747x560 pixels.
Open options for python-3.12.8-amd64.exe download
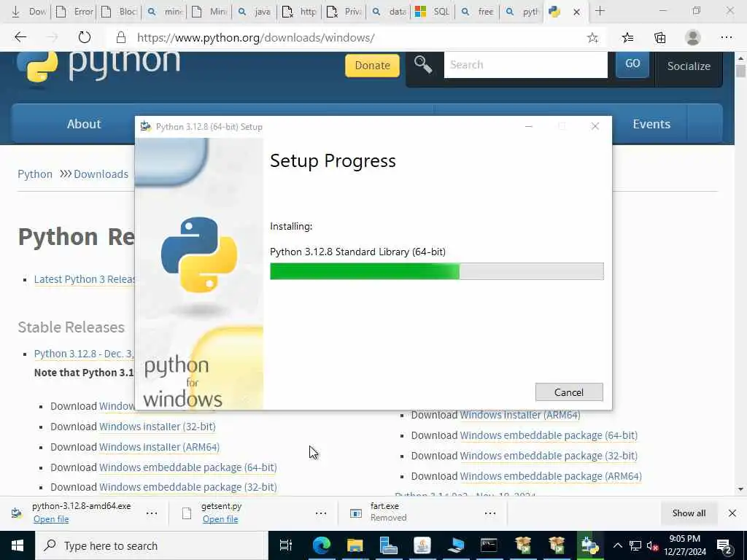coord(152,513)
